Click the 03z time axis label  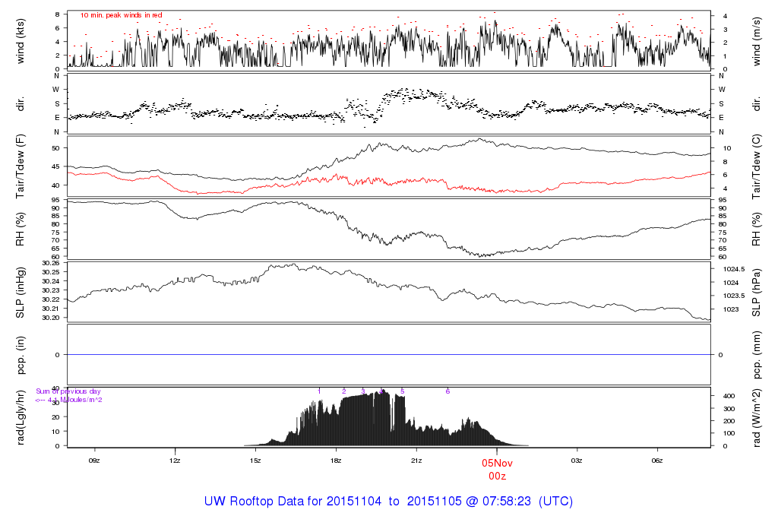577,461
